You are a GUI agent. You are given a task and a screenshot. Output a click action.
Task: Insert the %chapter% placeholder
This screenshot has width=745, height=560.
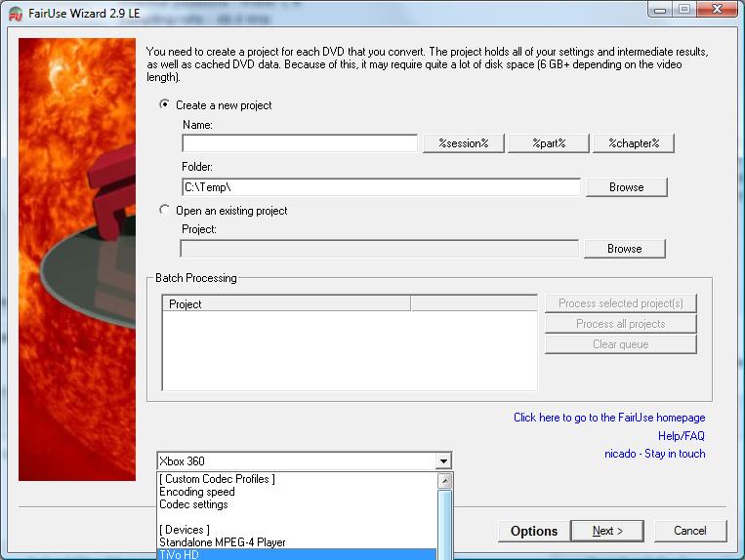click(x=634, y=143)
